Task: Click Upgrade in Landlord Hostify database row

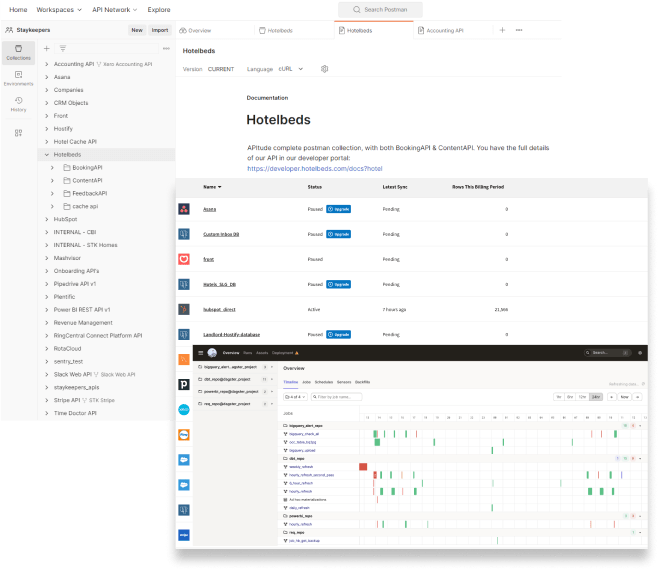Action: [338, 334]
